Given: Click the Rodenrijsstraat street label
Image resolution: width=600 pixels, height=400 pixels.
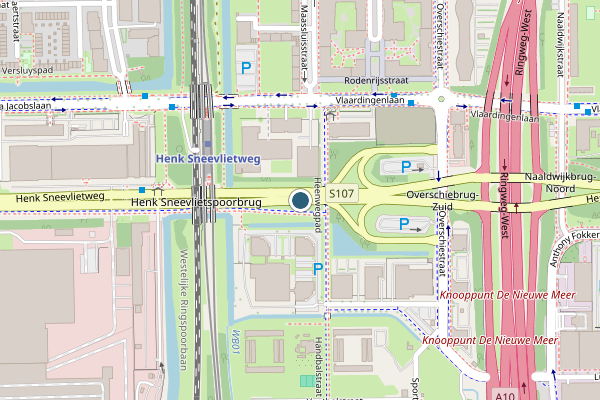Looking at the screenshot, I should (376, 80).
